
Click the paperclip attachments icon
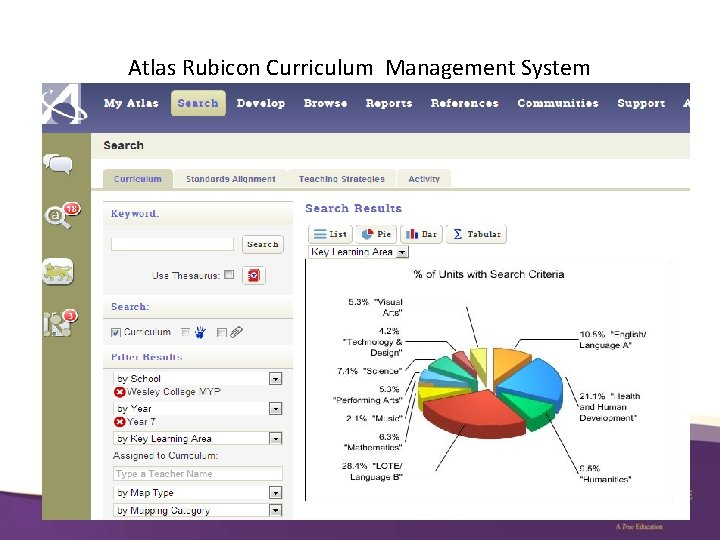pos(236,332)
